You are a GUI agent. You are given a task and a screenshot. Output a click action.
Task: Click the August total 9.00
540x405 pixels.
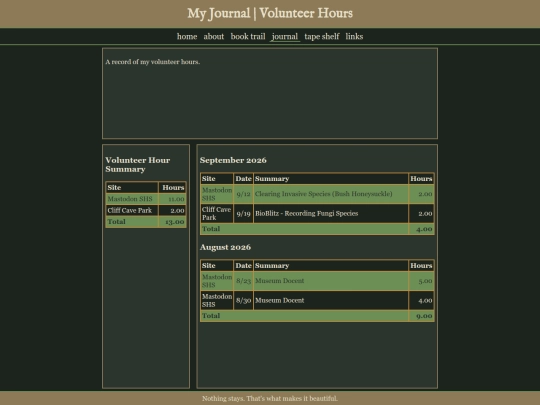(421, 316)
